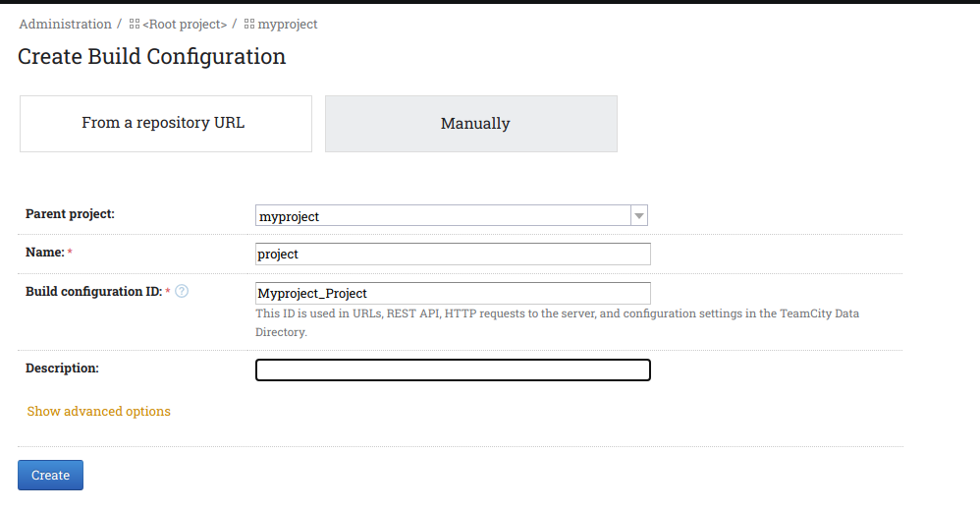Screen dimensions: 980x511
Task: Focus the Name text field
Action: point(453,254)
